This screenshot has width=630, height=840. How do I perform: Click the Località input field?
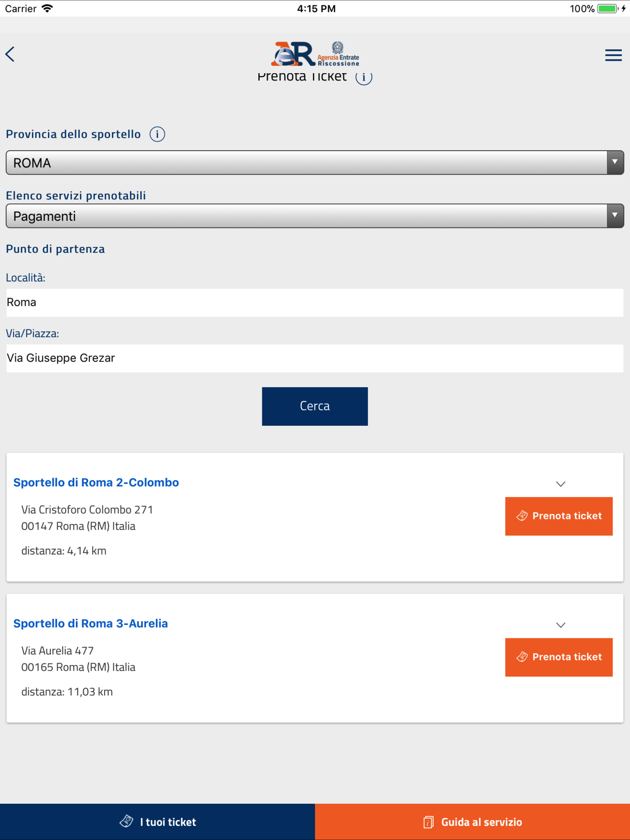tap(315, 303)
